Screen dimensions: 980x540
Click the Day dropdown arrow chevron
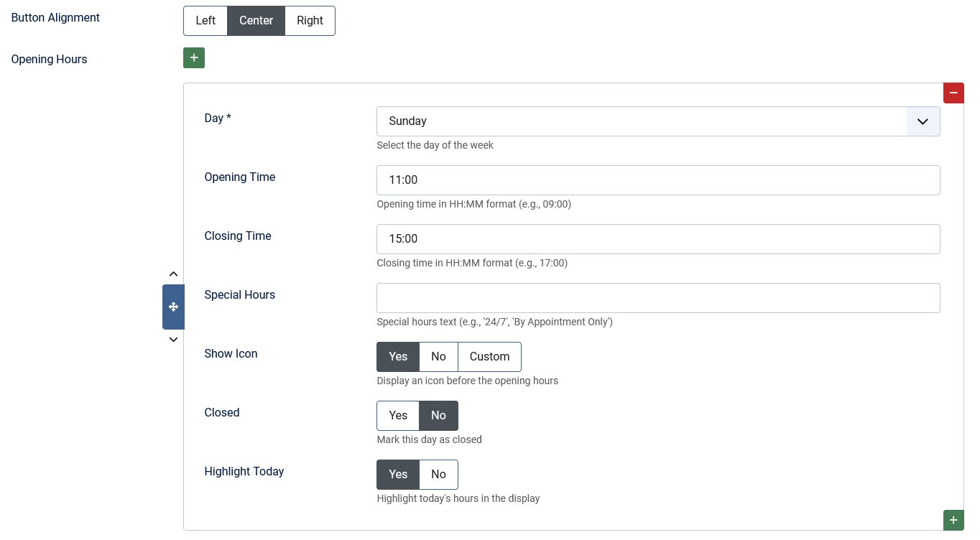tap(923, 121)
